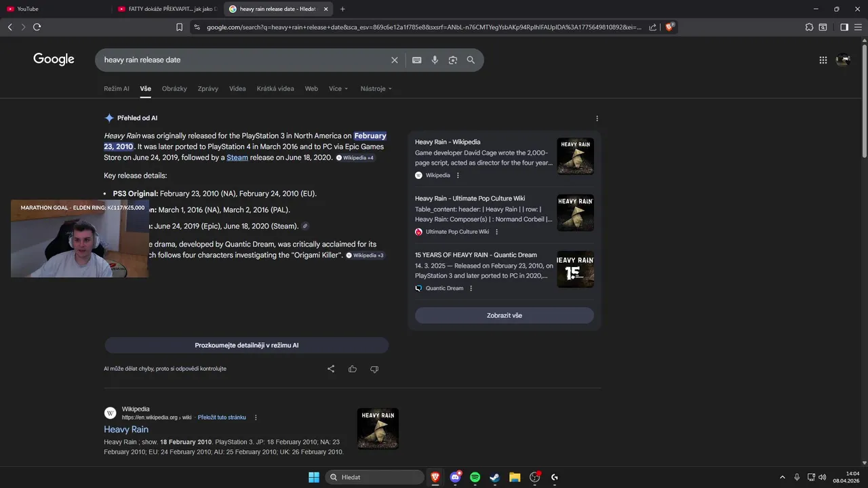
Task: Open File Explorer from the taskbar
Action: (x=515, y=477)
